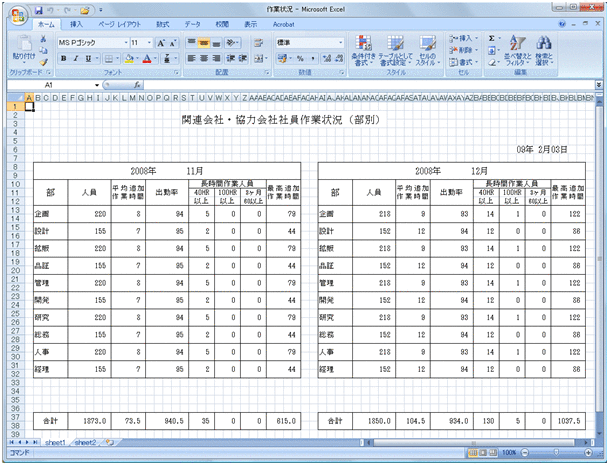Increase font size with the large A button

tap(161, 43)
